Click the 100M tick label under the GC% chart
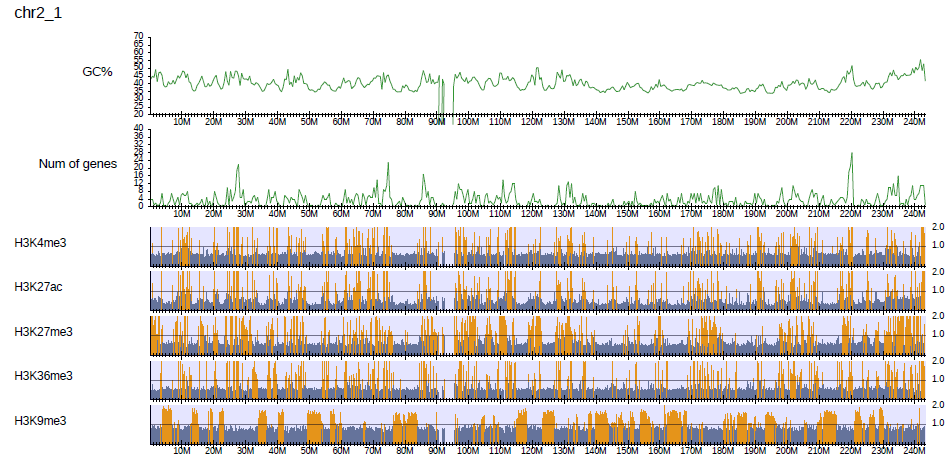The width and height of the screenshot is (952, 476). coord(468,122)
